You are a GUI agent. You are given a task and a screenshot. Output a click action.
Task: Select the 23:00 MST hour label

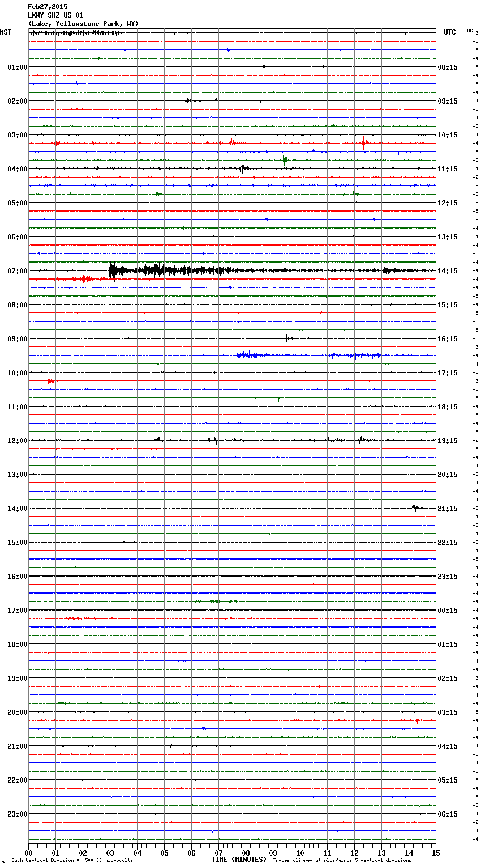pyautogui.click(x=17, y=814)
